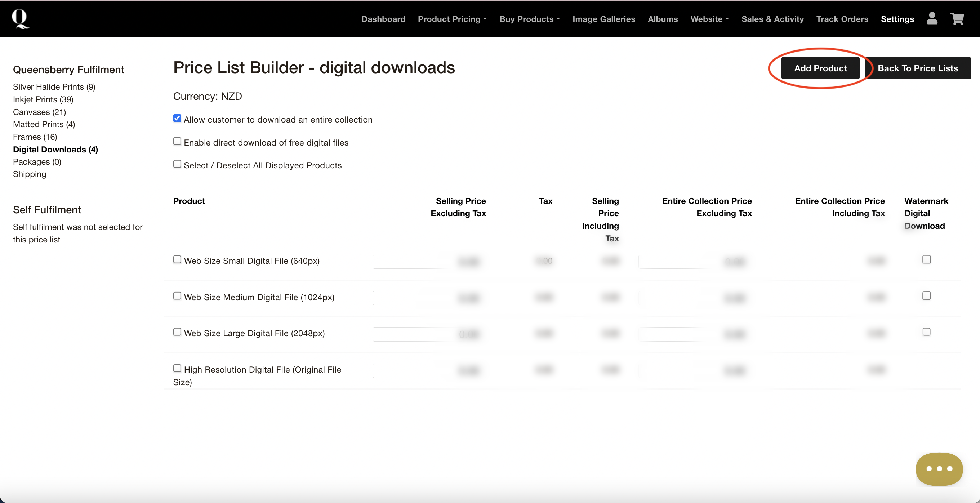Expand the Buy Products dropdown
980x503 pixels.
pos(529,19)
